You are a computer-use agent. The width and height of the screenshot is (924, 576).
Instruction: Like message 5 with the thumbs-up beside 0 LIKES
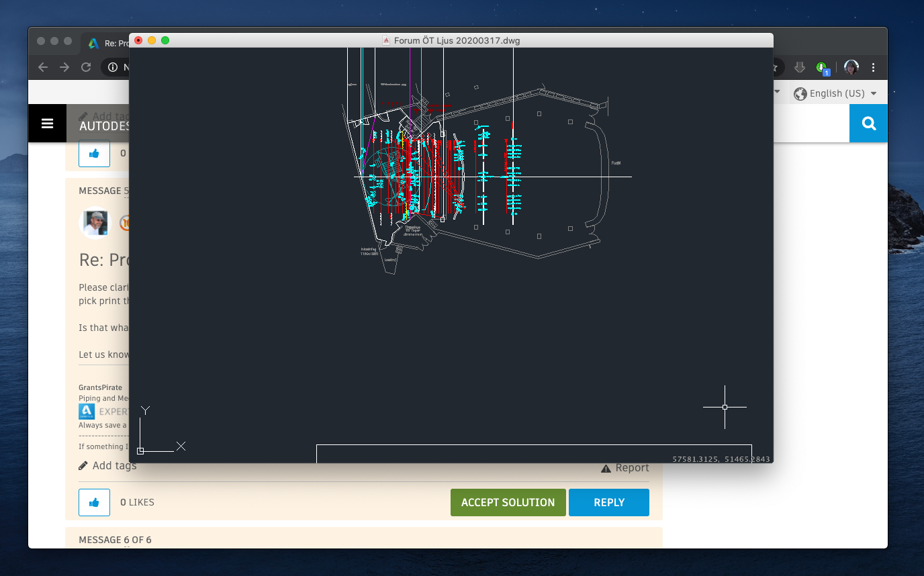pyautogui.click(x=94, y=502)
